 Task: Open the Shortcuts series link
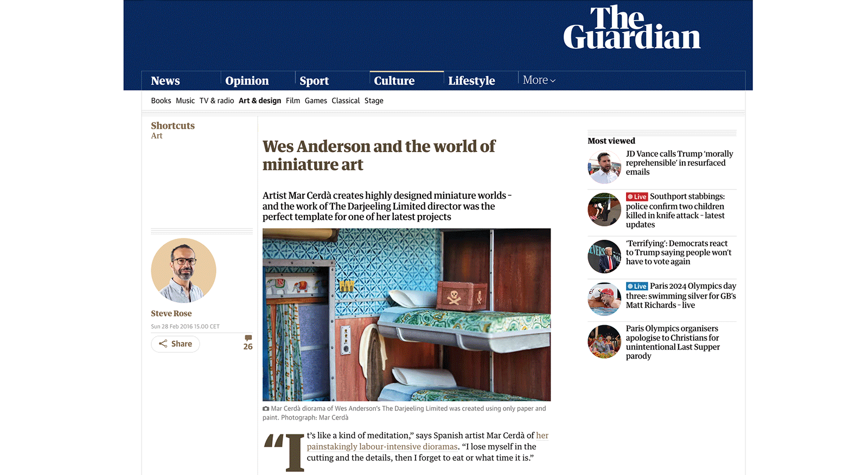[173, 125]
